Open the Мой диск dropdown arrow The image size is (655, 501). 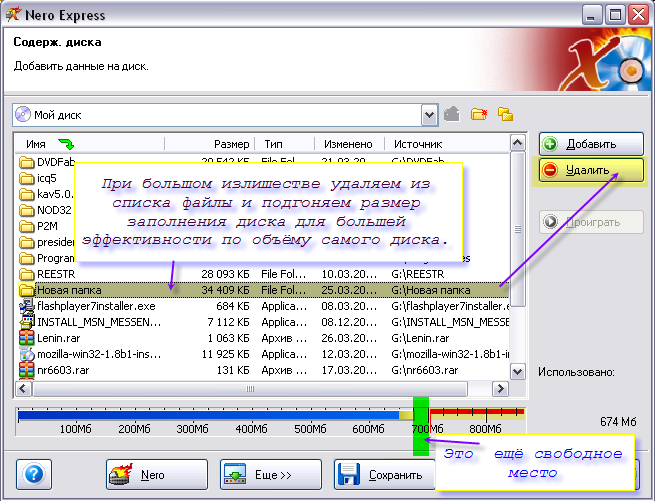(429, 115)
